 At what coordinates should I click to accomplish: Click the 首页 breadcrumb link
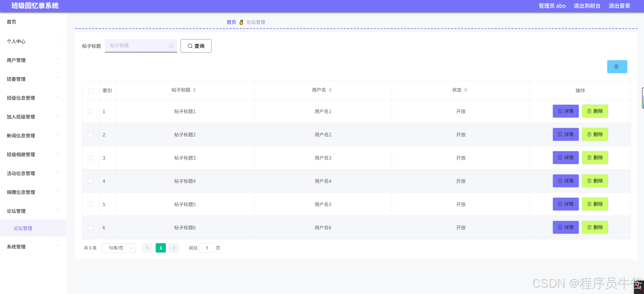231,22
